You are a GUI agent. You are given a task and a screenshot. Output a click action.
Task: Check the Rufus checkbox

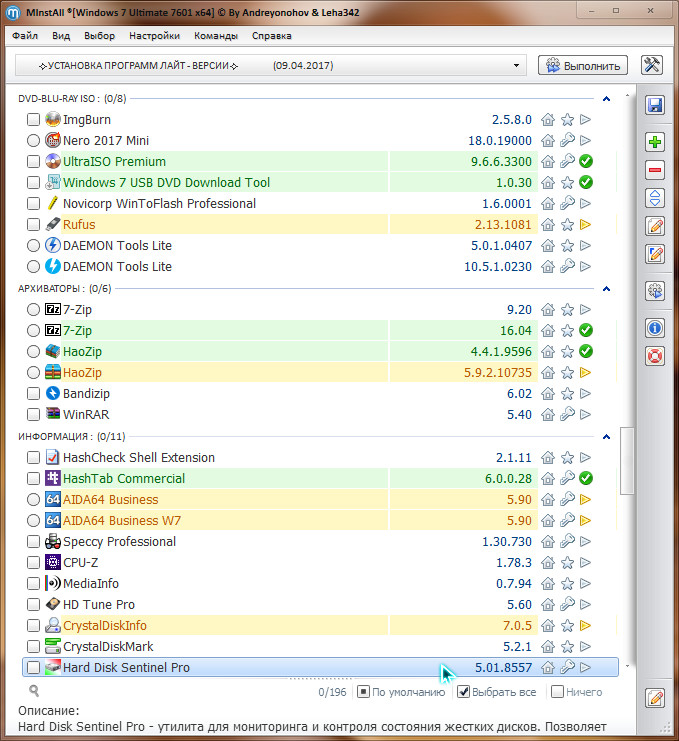pyautogui.click(x=33, y=224)
